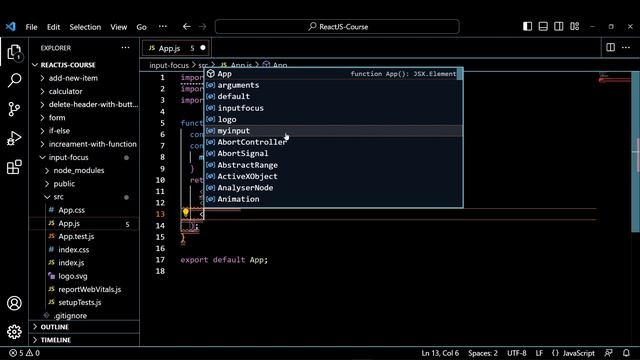Viewport: 640px width, 360px height.
Task: Open the errors and warnings status indicator
Action: [24, 353]
